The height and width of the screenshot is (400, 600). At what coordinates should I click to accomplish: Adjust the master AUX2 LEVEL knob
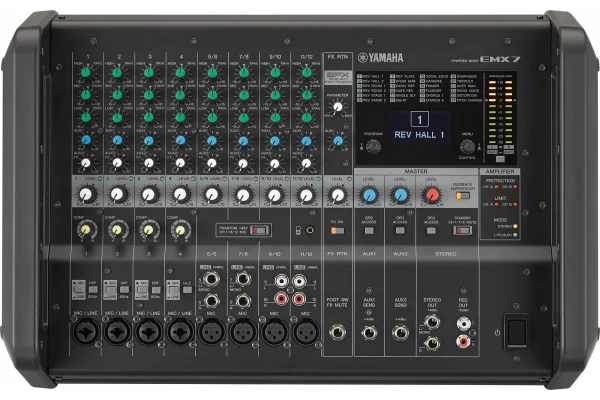coord(400,195)
